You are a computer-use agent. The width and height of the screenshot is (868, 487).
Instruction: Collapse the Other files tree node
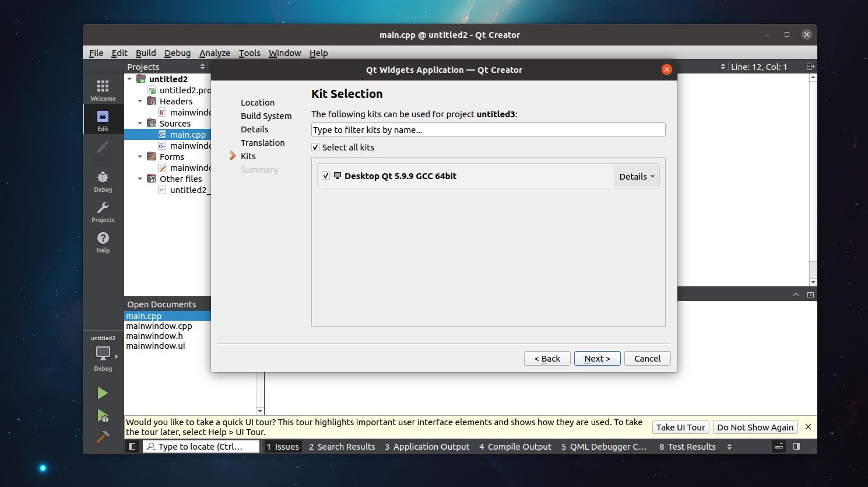click(140, 178)
